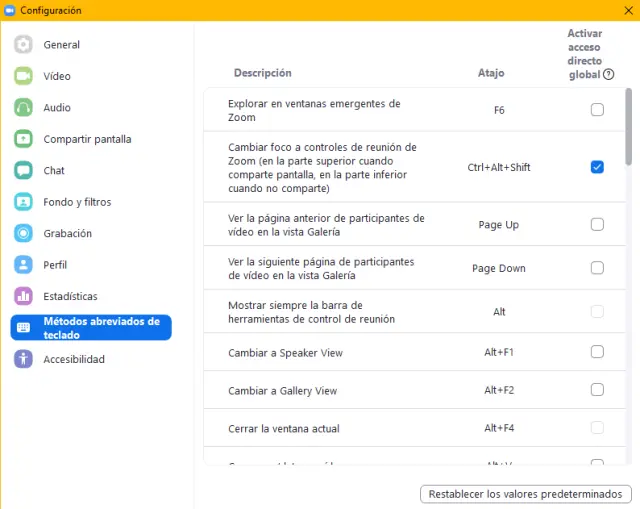Viewport: 640px width, 509px height.
Task: Click Restablecer los valores predeterminados button
Action: pos(526,494)
